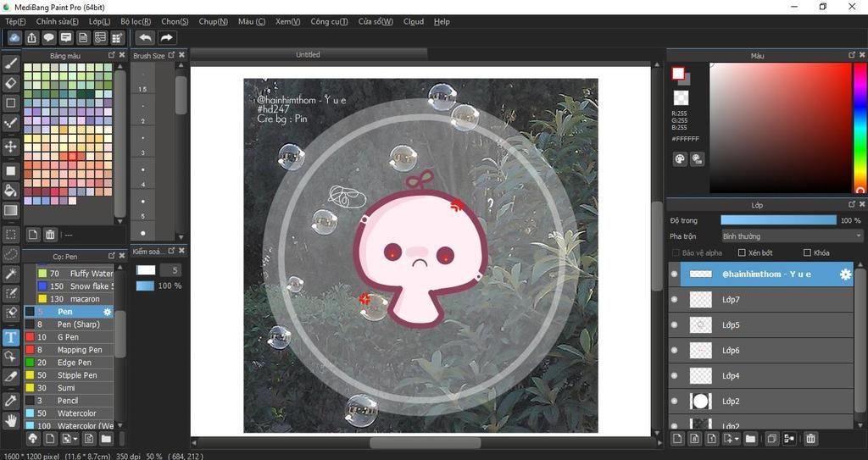Select the Eraser tool
The height and width of the screenshot is (460, 868).
pyautogui.click(x=10, y=83)
